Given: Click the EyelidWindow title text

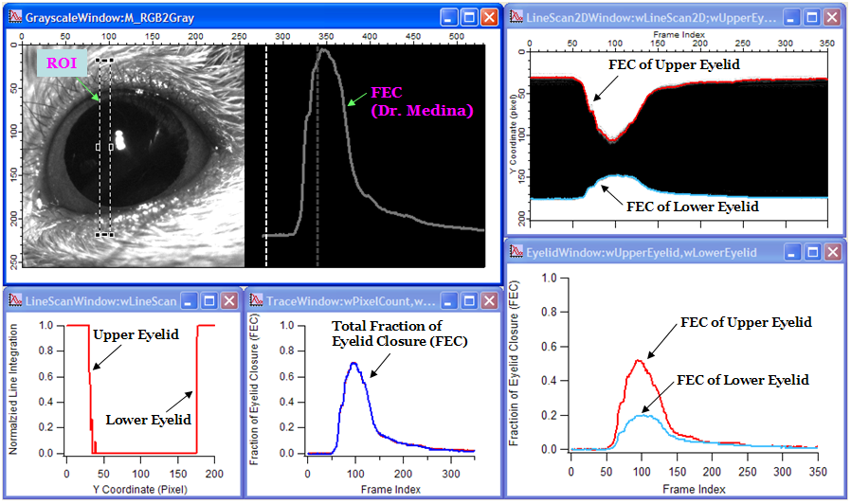Looking at the screenshot, I should [641, 252].
